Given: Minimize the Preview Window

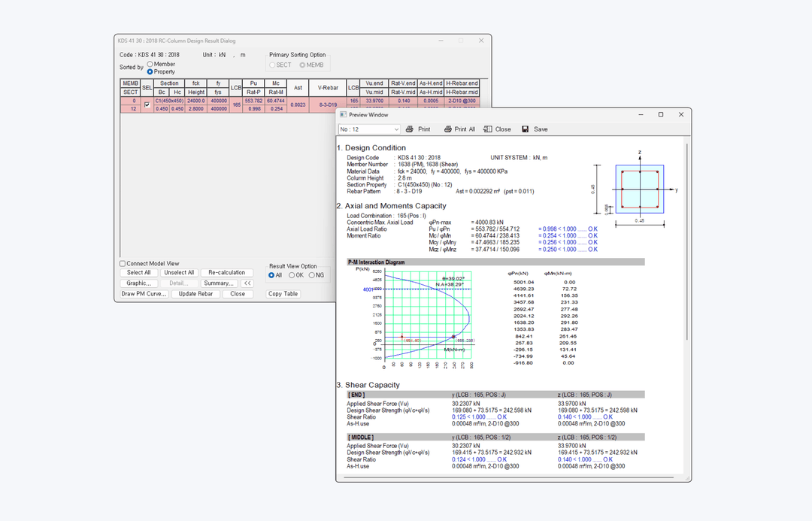Looking at the screenshot, I should click(641, 114).
